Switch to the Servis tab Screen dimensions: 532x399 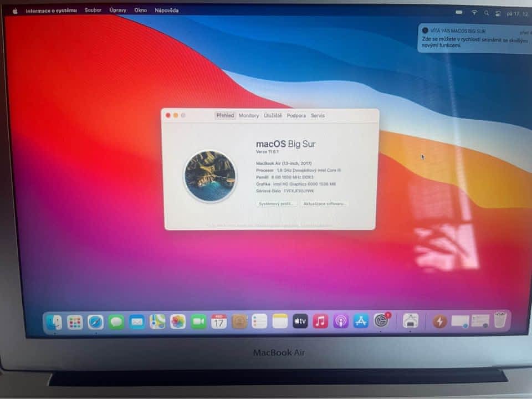pyautogui.click(x=318, y=116)
